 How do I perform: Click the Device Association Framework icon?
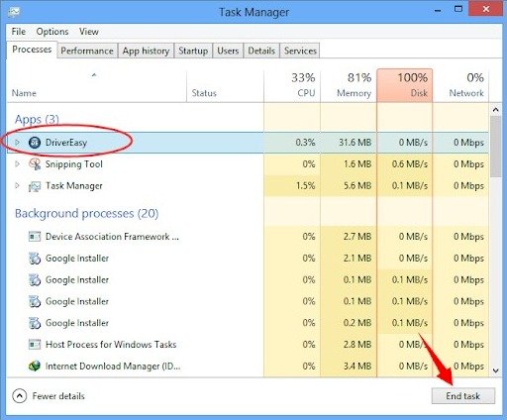tap(35, 237)
